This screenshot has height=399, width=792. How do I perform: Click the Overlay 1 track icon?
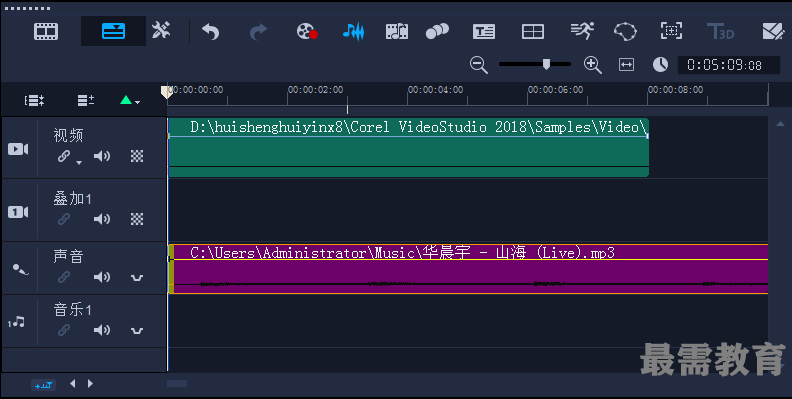18,212
